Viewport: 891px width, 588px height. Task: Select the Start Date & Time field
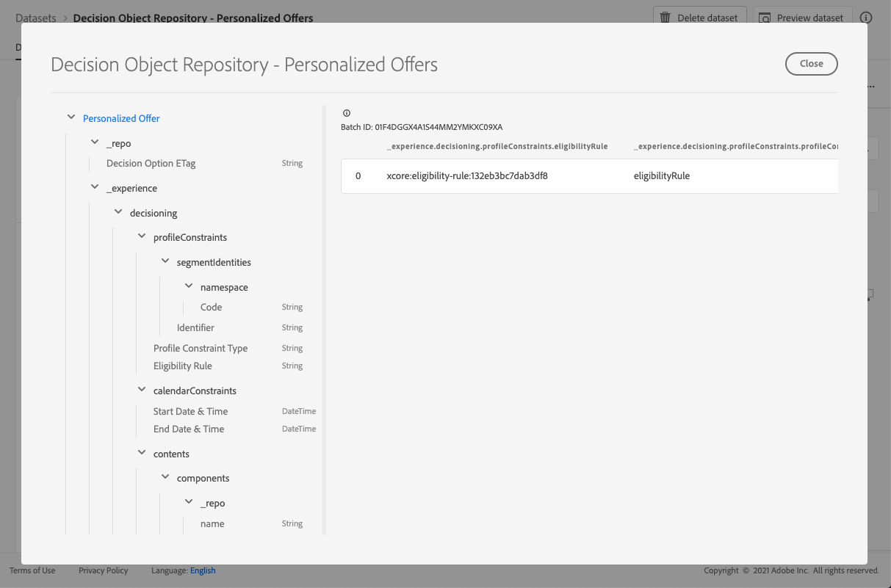[x=190, y=411]
